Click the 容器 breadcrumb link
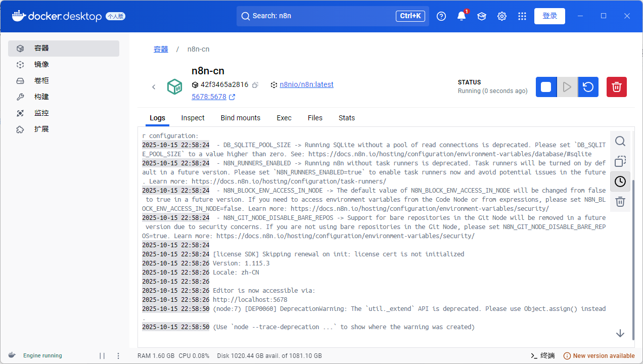Image resolution: width=643 pixels, height=364 pixels. click(x=161, y=49)
